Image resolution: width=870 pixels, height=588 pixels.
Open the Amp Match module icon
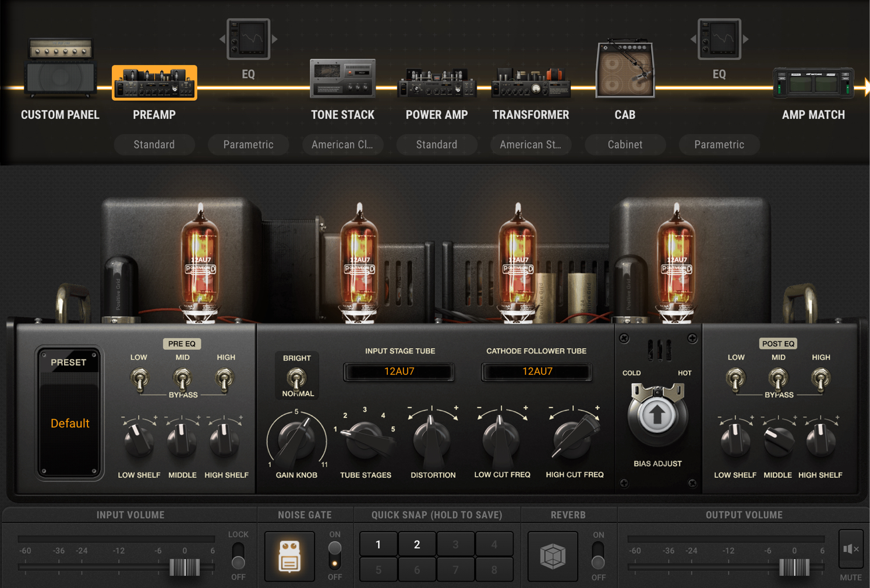pyautogui.click(x=813, y=82)
